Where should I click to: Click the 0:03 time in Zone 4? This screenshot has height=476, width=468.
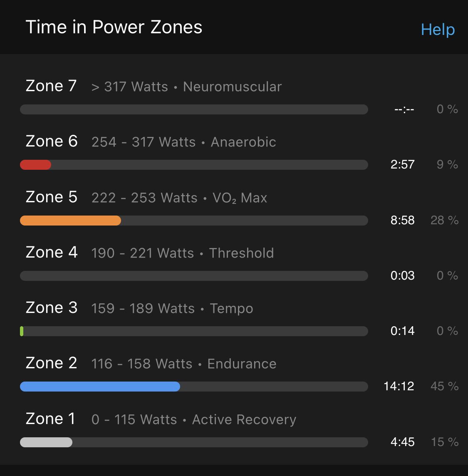402,276
